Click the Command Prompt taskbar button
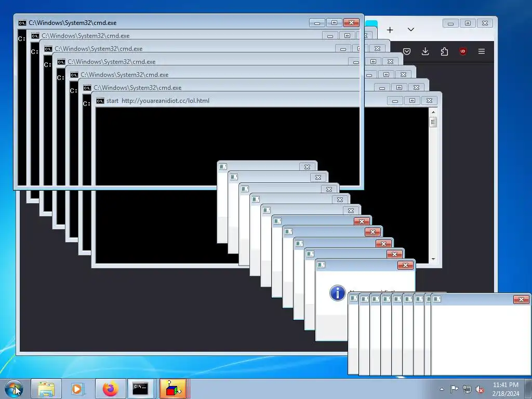Viewport: 532px width, 399px height. 140,389
